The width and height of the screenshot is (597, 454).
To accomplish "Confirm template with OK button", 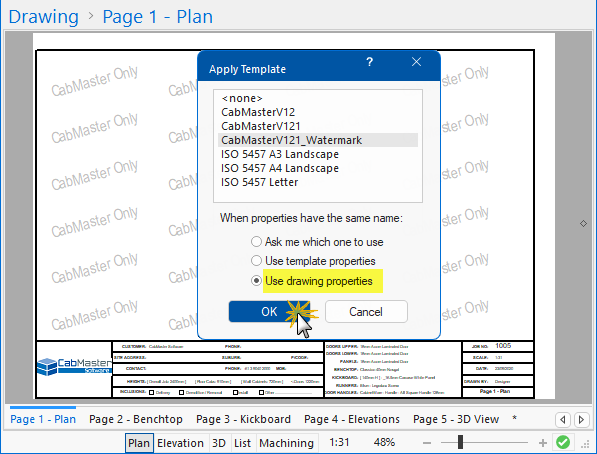I will (x=269, y=312).
